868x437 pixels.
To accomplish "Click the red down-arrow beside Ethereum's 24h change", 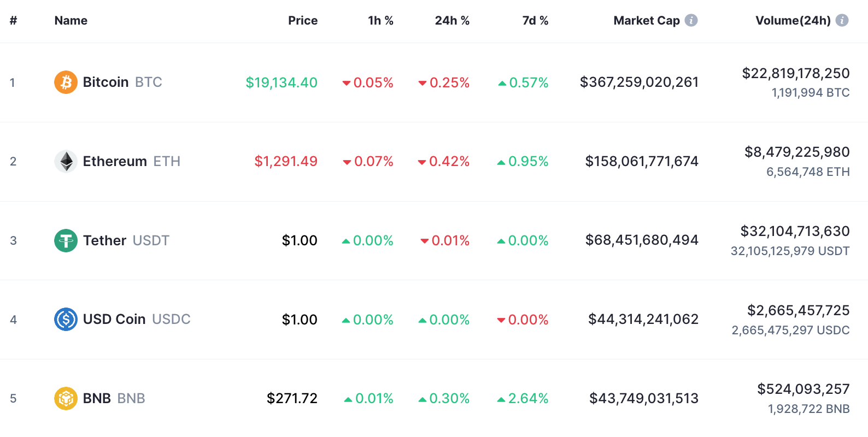I will coord(421,162).
